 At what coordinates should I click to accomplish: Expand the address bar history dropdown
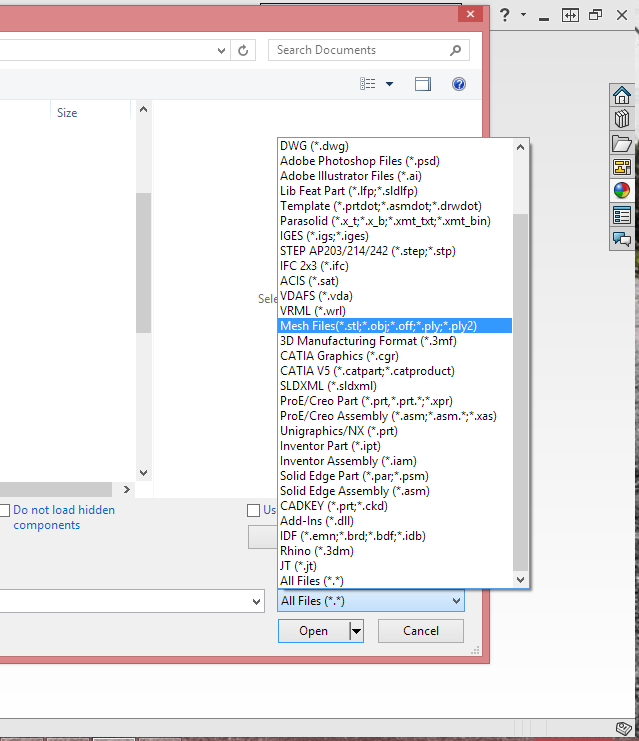(221, 51)
